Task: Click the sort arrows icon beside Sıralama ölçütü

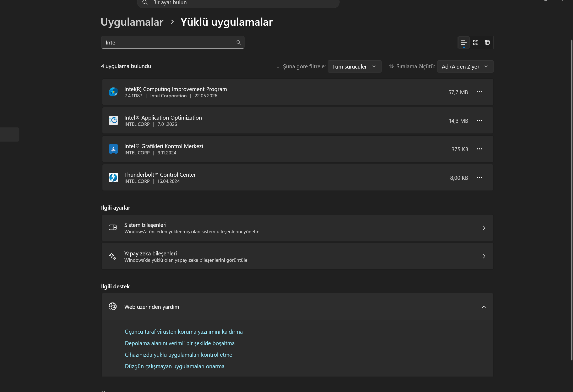Action: [391, 66]
